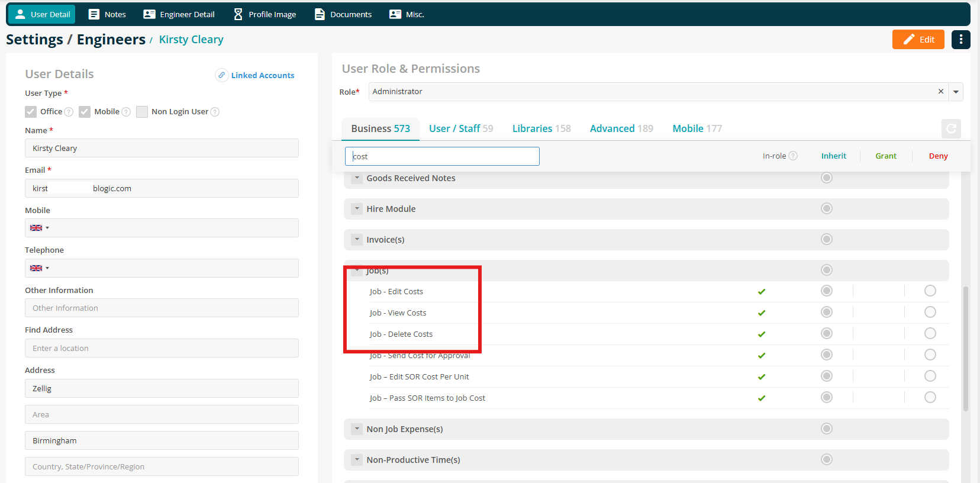The height and width of the screenshot is (483, 980).
Task: Toggle the Office user type checkbox
Action: click(x=31, y=112)
